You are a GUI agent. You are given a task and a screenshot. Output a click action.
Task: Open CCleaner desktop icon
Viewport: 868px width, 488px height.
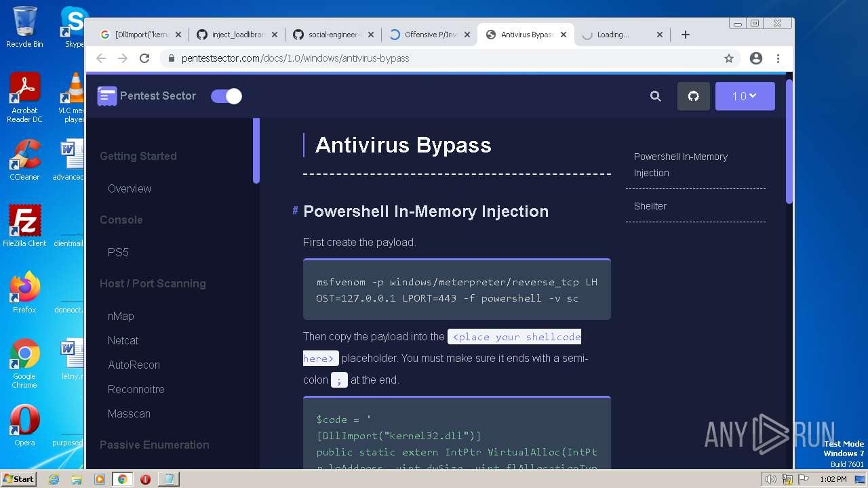click(x=24, y=160)
